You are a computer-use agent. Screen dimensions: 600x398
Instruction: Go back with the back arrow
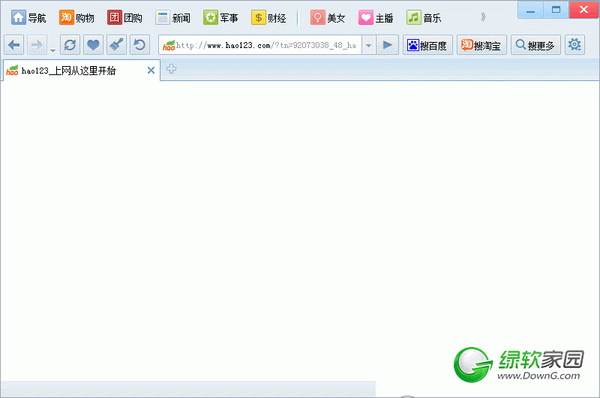tap(14, 45)
